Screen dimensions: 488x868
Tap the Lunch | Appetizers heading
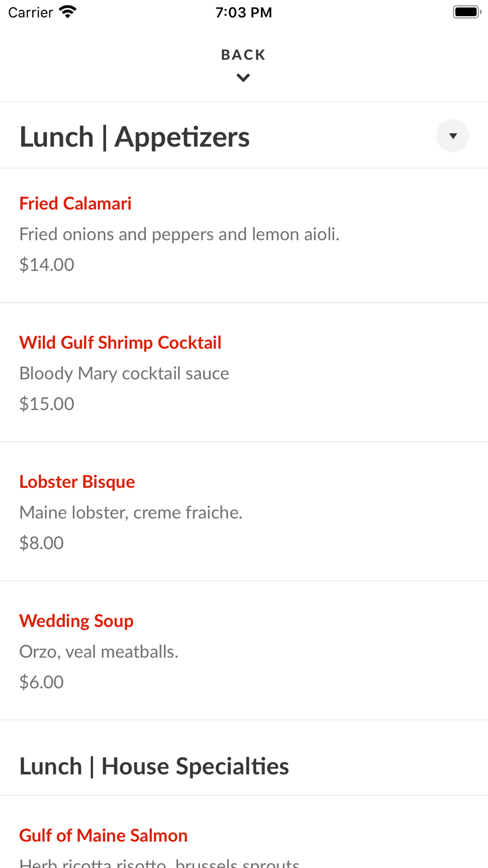[x=134, y=137]
